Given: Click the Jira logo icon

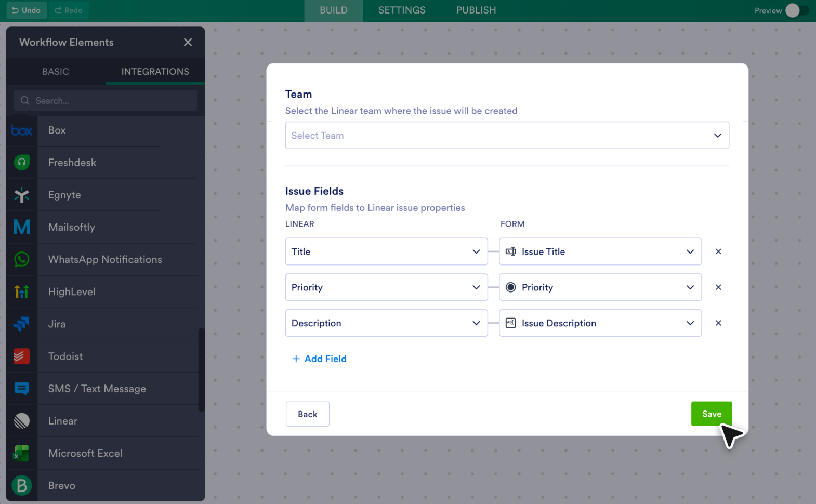Looking at the screenshot, I should (x=22, y=324).
